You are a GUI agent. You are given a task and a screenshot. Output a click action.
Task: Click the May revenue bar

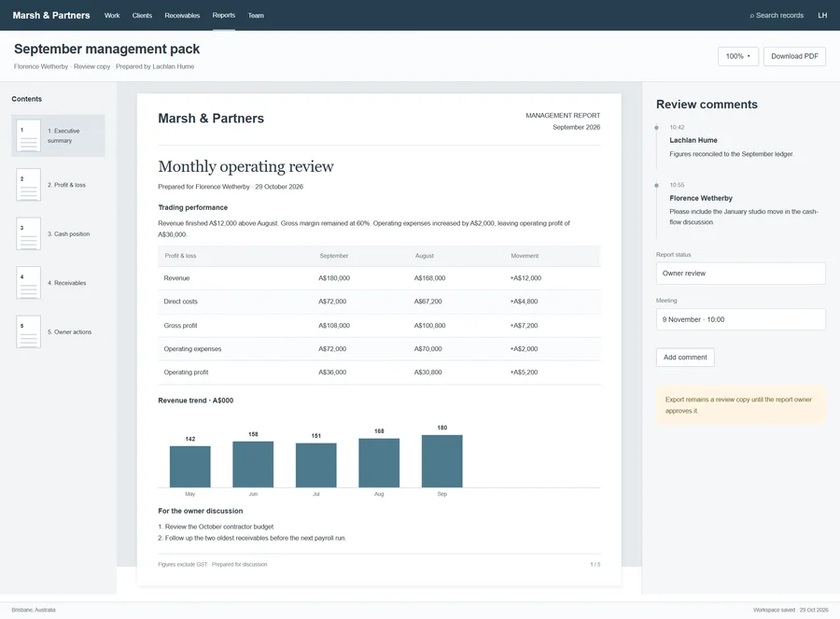(x=190, y=467)
